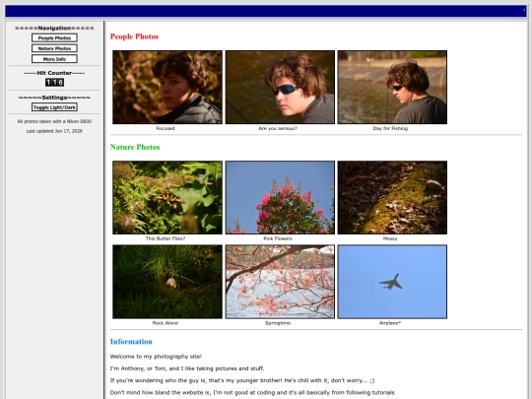
Task: Open the butterfly photo thumbnail
Action: tap(167, 197)
